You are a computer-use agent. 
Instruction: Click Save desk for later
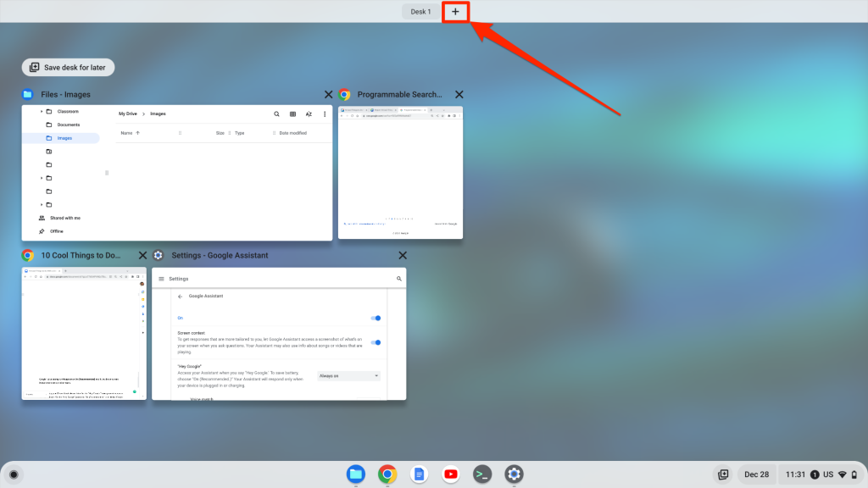point(68,68)
